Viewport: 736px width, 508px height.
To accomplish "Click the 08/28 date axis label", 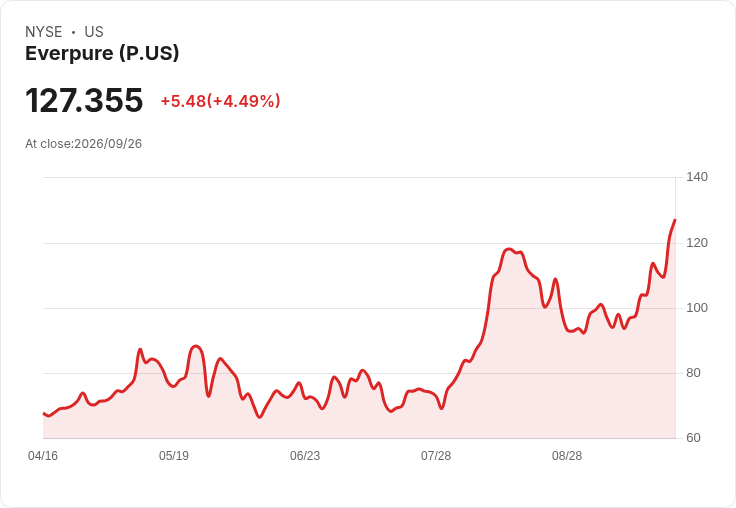I will pos(567,455).
